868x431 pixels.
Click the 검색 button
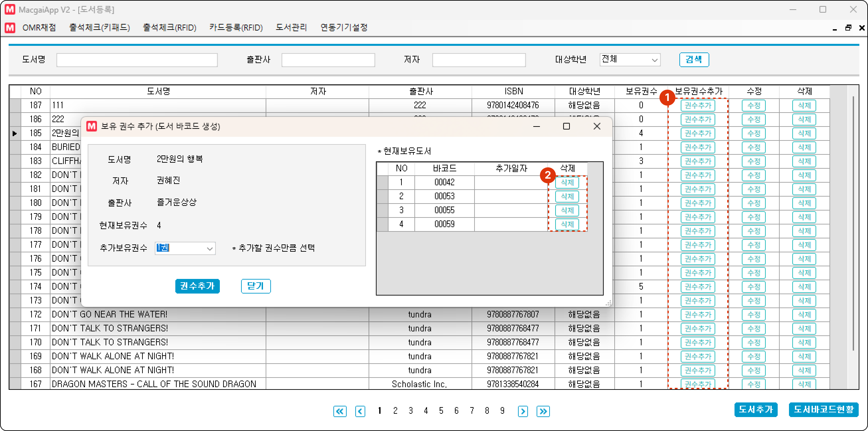point(694,60)
